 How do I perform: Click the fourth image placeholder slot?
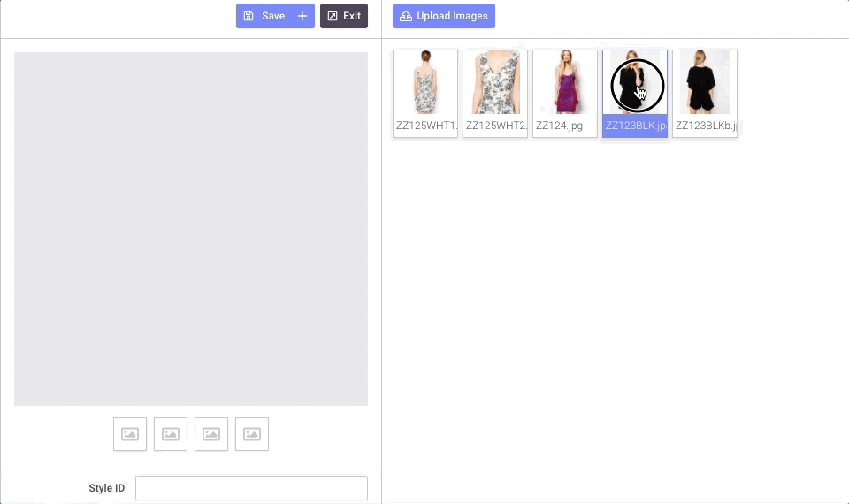click(x=252, y=434)
